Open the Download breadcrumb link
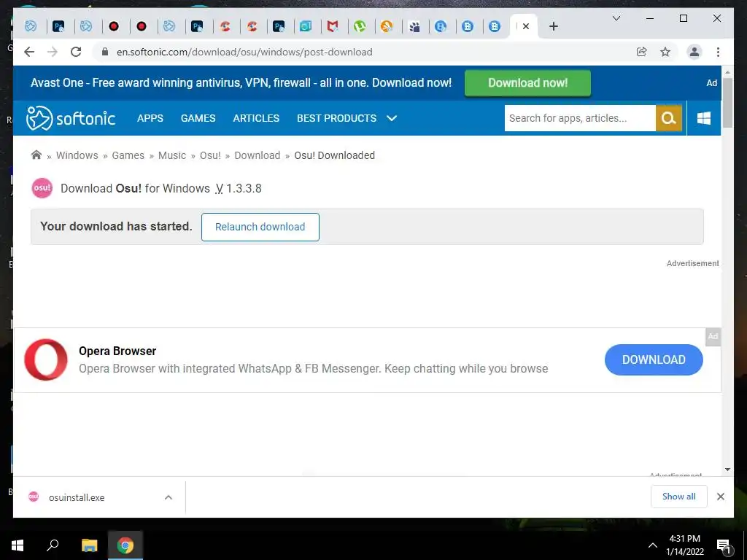The image size is (747, 560). click(x=258, y=155)
